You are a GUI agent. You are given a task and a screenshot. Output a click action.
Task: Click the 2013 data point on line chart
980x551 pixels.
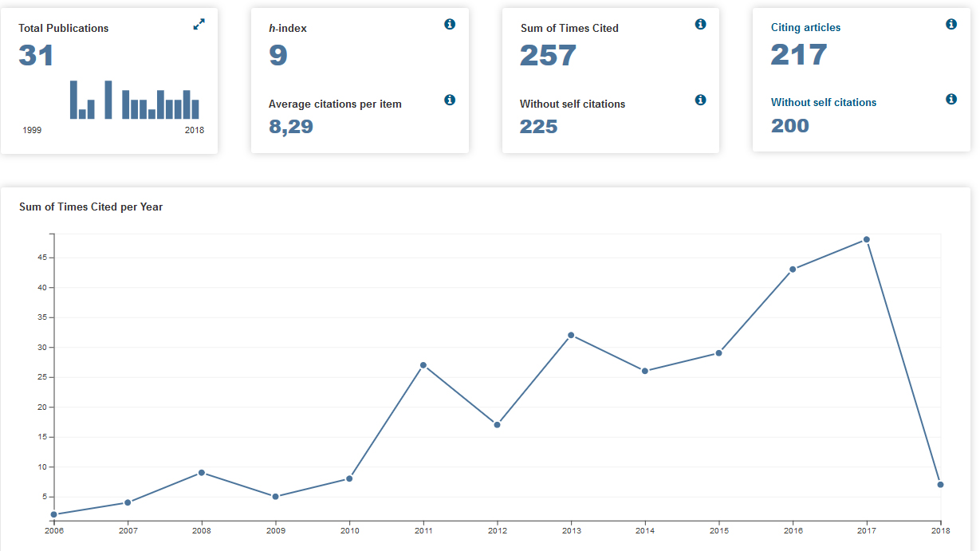[571, 335]
